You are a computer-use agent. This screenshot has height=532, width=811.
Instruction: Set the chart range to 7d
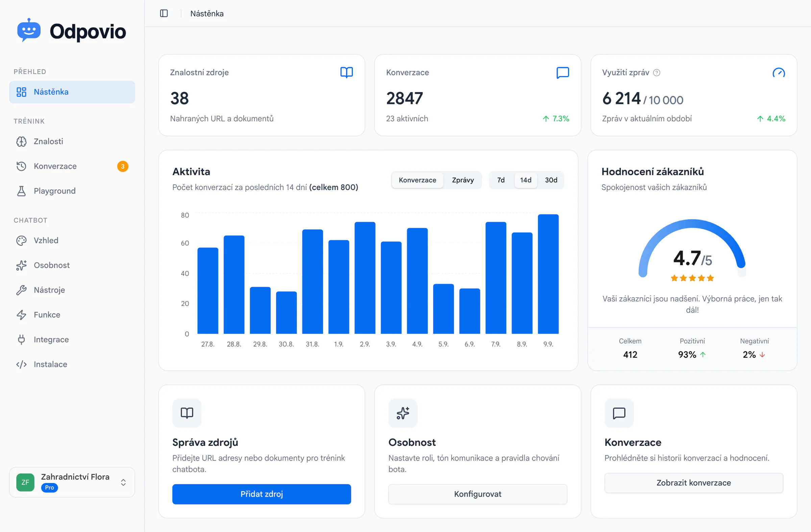[x=501, y=180]
